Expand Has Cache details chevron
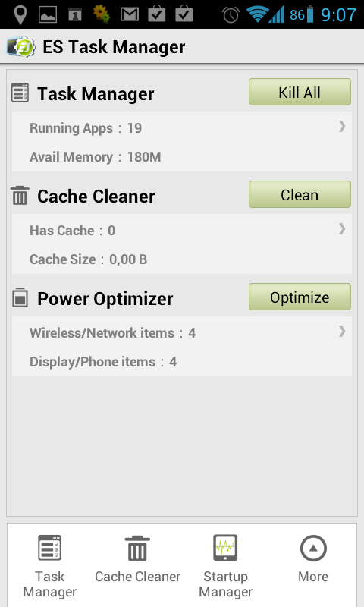The image size is (364, 607). tap(341, 229)
